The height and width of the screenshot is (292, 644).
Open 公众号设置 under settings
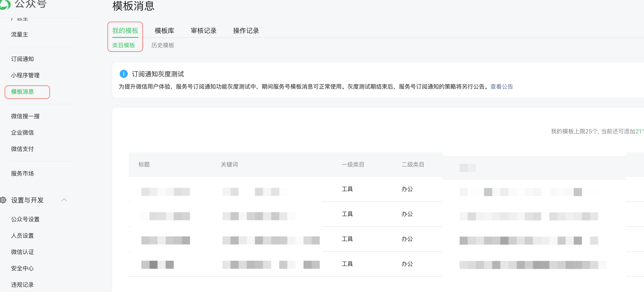[x=25, y=219]
